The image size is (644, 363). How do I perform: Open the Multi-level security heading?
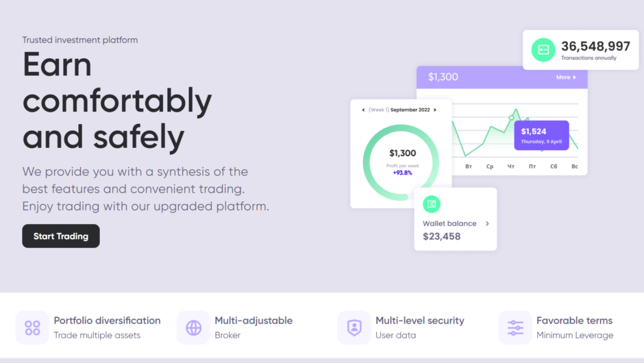[x=419, y=321]
